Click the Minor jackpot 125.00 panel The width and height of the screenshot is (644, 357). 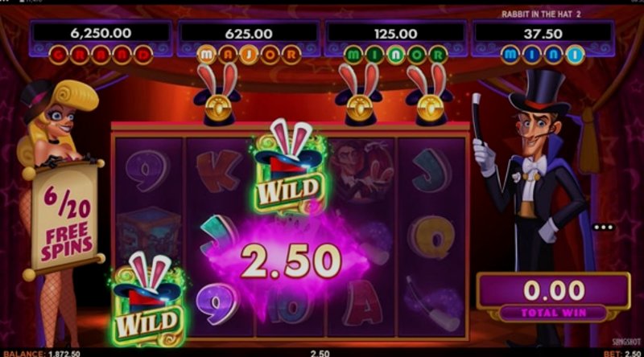(396, 40)
